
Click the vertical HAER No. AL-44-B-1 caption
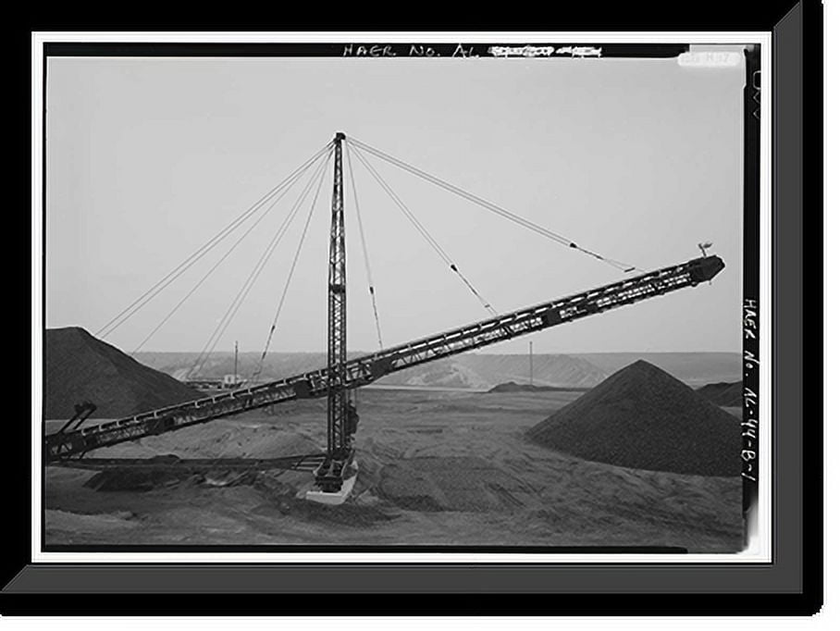pyautogui.click(x=750, y=389)
